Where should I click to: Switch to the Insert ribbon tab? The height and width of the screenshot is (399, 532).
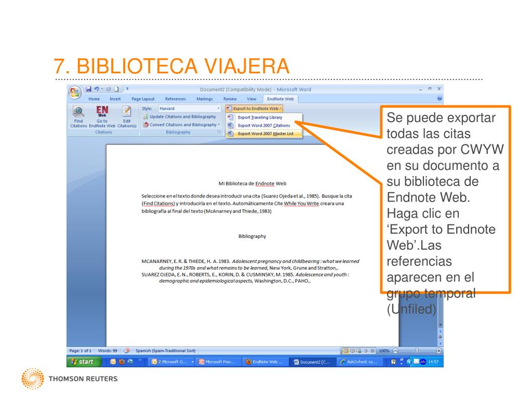(x=115, y=99)
